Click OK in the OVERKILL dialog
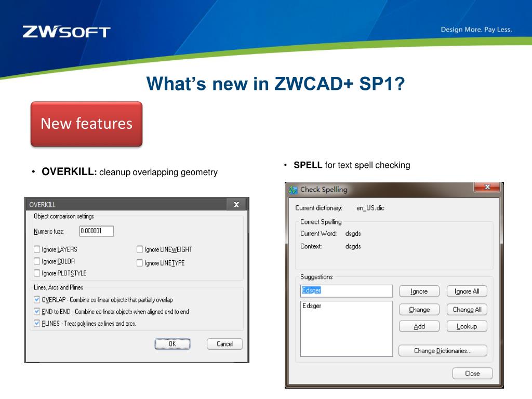The width and height of the screenshot is (532, 399). click(172, 344)
